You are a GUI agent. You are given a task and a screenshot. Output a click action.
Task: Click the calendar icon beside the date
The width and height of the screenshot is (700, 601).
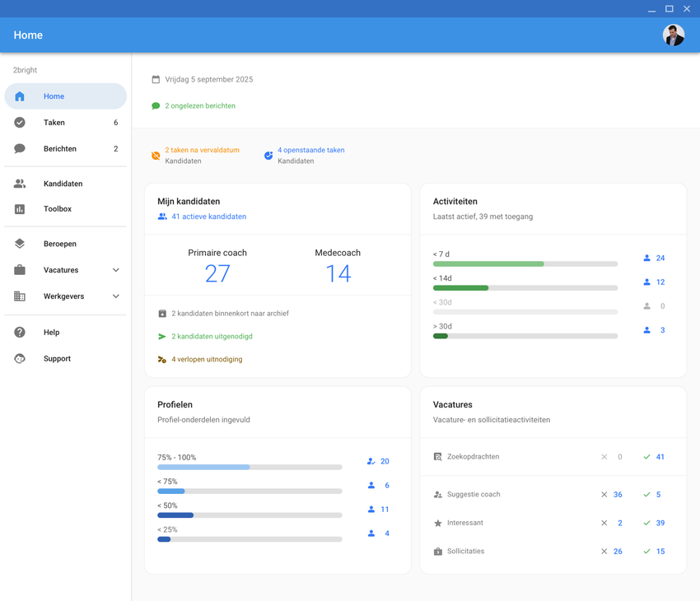click(x=156, y=80)
